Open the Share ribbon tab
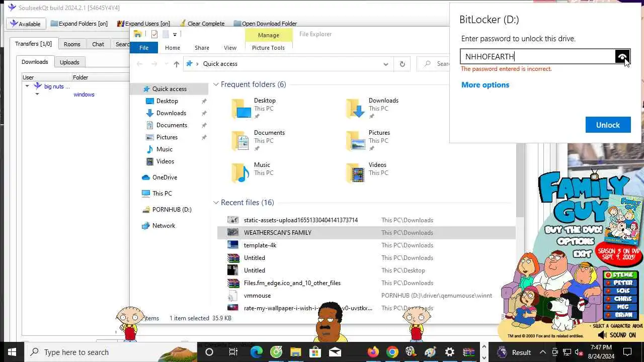Viewport: 644px width, 362px height. click(x=202, y=48)
